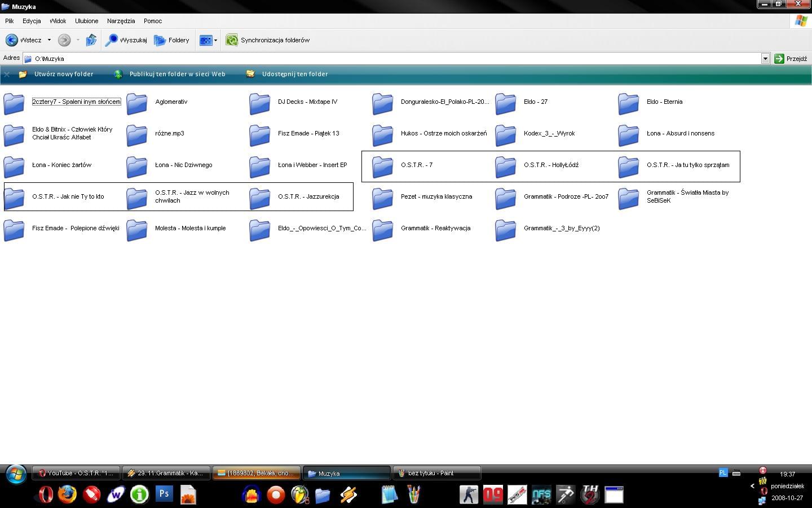The image size is (812, 508).
Task: Open the views mode dropdown
Action: [x=208, y=40]
